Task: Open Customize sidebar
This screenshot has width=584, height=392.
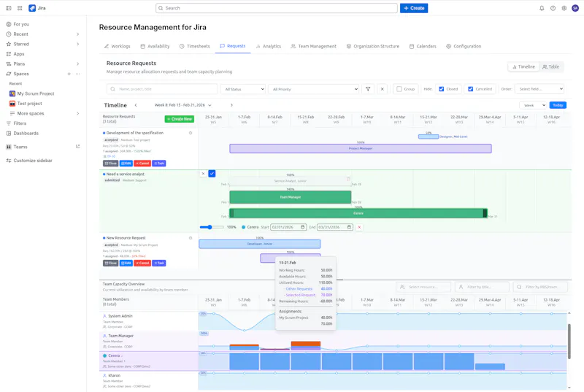Action: pyautogui.click(x=29, y=161)
